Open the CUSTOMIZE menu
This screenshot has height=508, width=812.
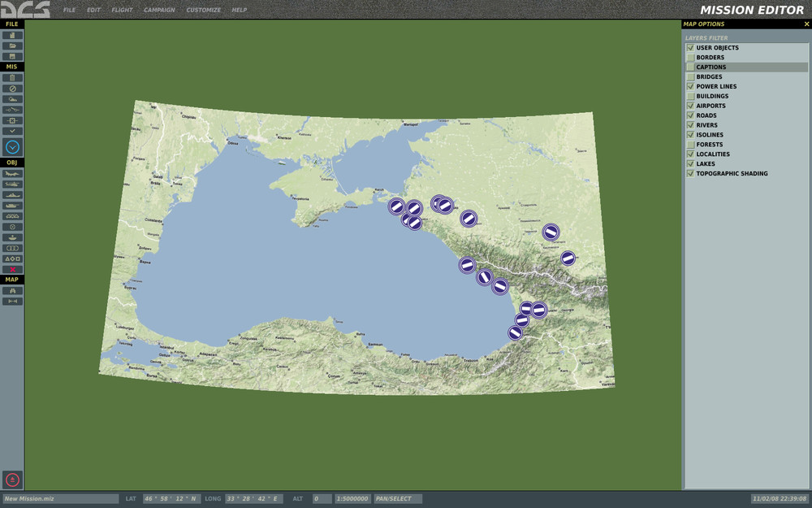coord(203,10)
